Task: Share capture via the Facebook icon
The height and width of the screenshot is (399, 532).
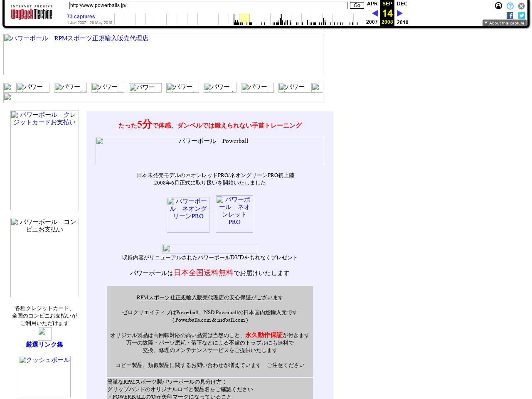Action: pos(510,15)
